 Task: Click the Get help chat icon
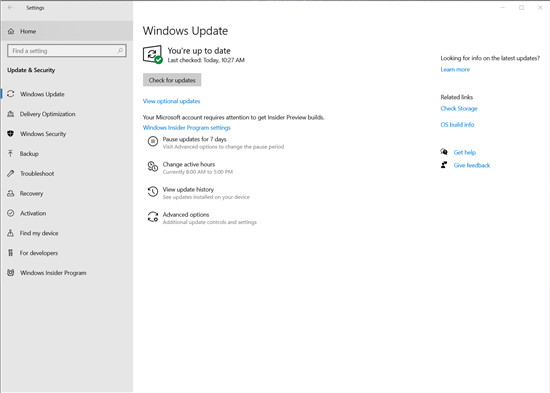pos(444,152)
